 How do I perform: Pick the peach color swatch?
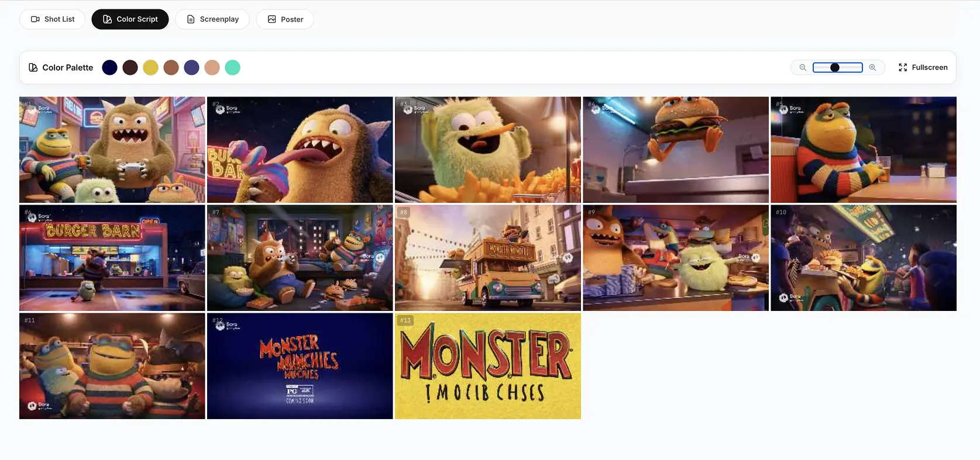click(212, 68)
